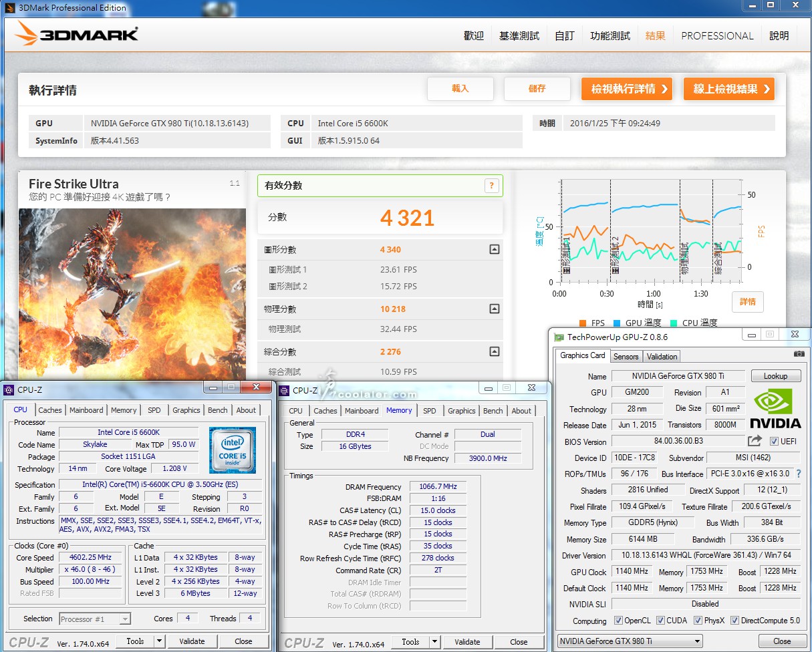Screen dimensions: 812x652
Task: Click the 載入 button
Action: (x=460, y=89)
